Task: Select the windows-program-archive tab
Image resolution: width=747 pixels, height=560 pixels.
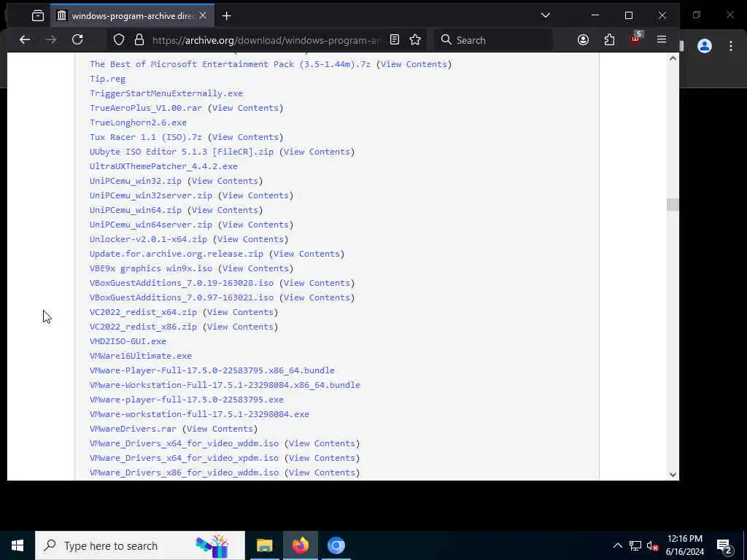Action: coord(133,16)
